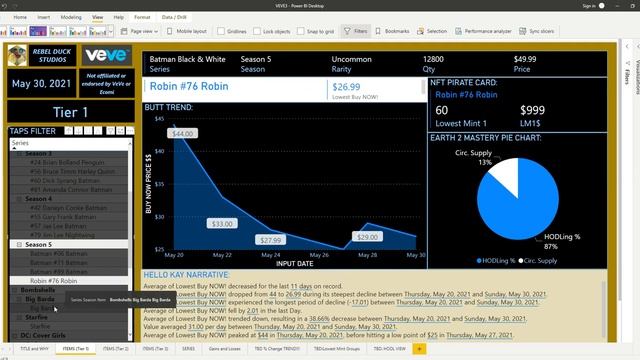
Task: Click the Undo arrow in title bar
Action: [5, 6]
